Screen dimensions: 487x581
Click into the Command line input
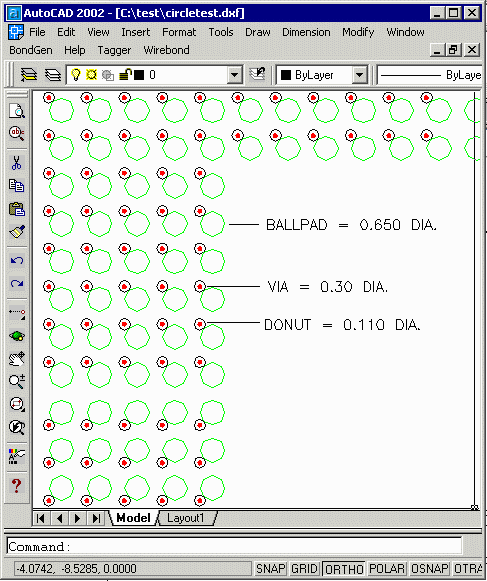click(x=234, y=546)
